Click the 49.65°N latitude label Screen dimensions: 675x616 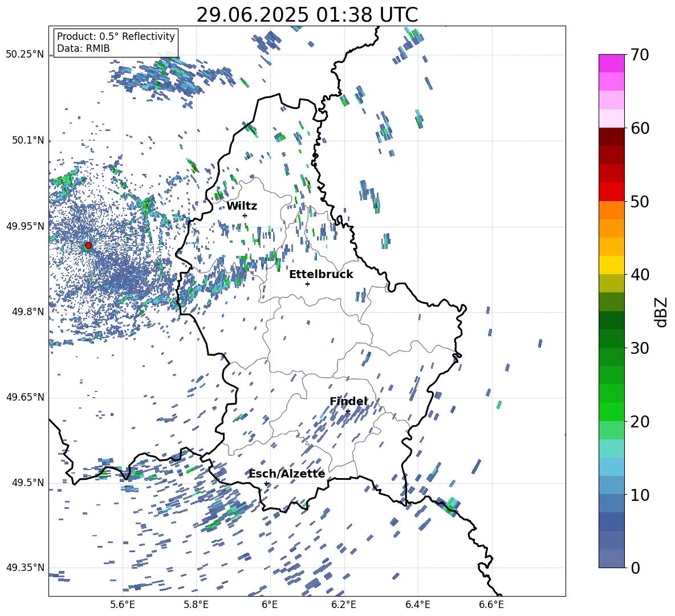coord(25,397)
